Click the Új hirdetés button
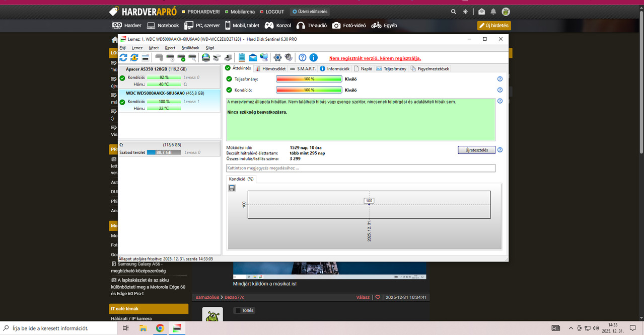 coord(494,25)
